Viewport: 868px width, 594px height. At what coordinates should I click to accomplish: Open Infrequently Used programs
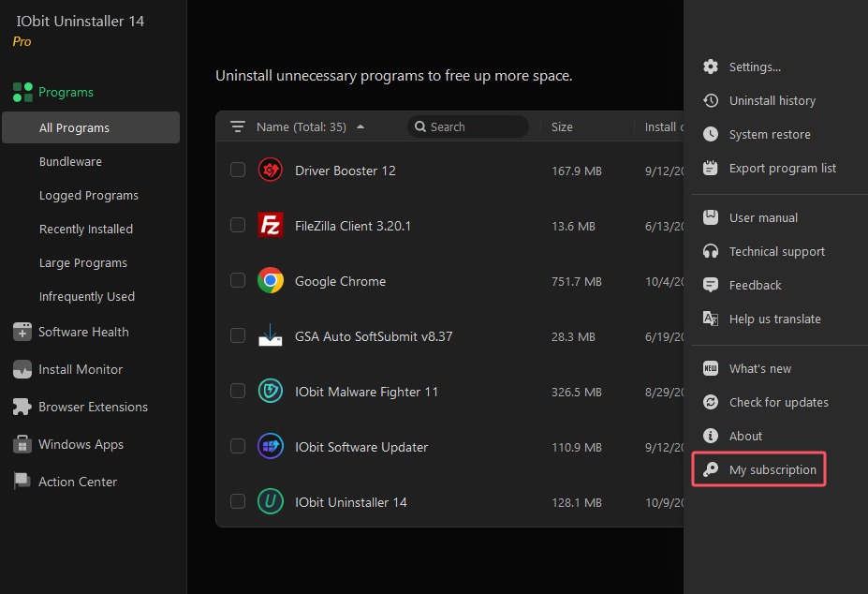coord(87,297)
